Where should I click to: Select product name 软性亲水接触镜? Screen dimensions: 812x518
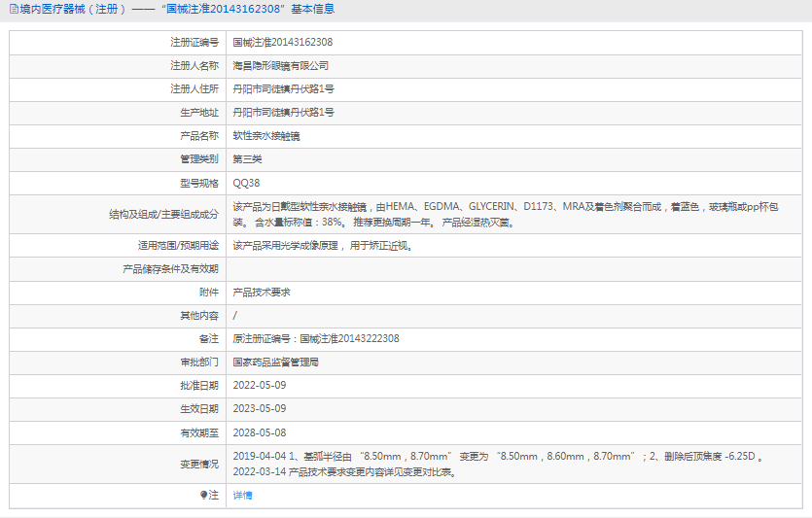pos(266,136)
